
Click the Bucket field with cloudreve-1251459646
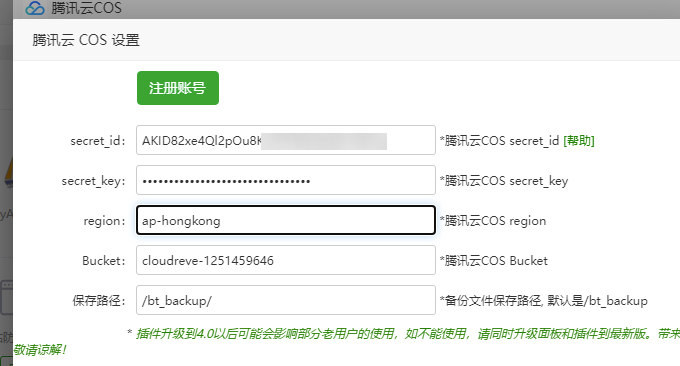(x=286, y=260)
